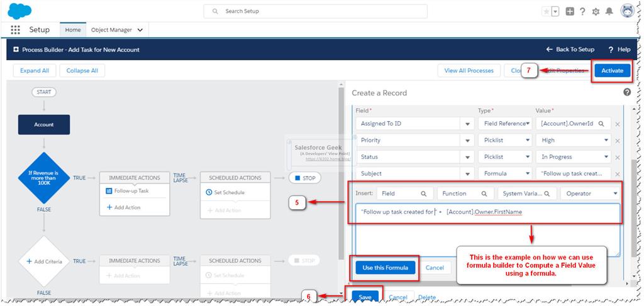Focus the Search Setup box

pos(316,11)
